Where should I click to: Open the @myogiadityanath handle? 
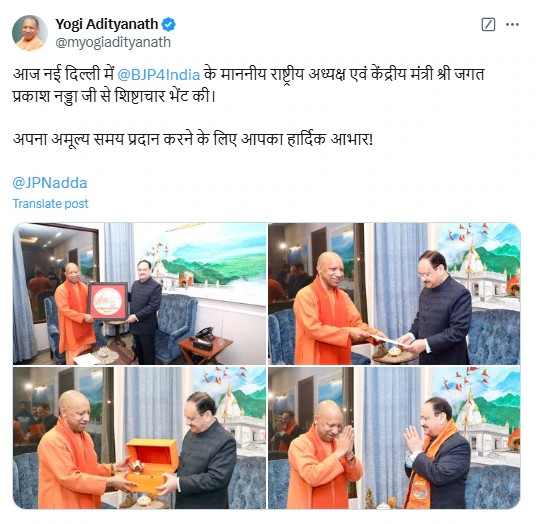pyautogui.click(x=113, y=42)
